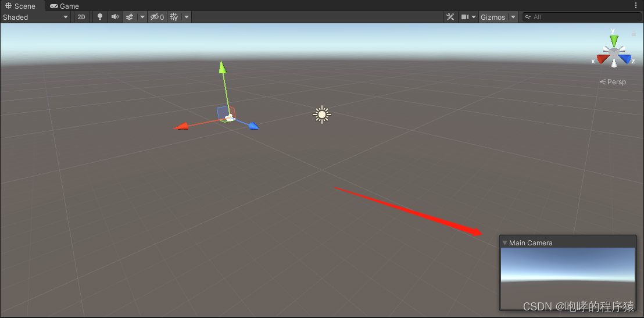Click the red X move arrow handle
Screen dimensions: 644x318
[x=181, y=126]
